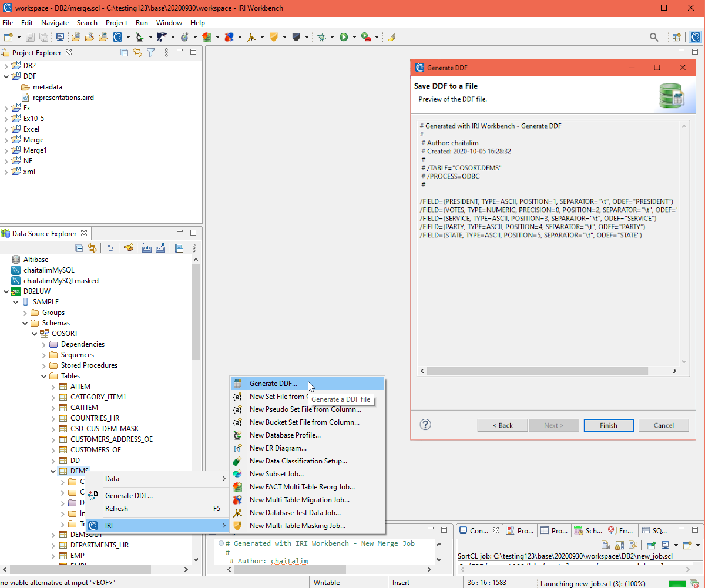
Task: Click Cancel in Generate DDF dialog
Action: 664,425
